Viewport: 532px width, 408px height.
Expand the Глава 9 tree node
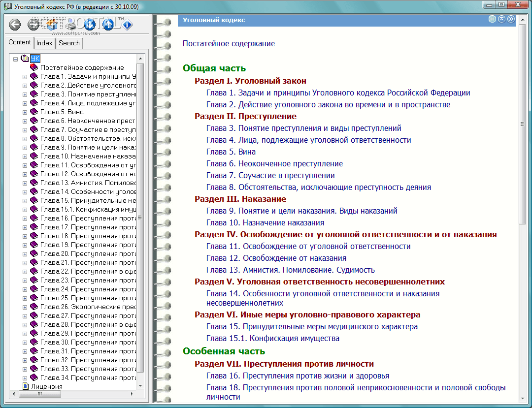click(x=25, y=148)
